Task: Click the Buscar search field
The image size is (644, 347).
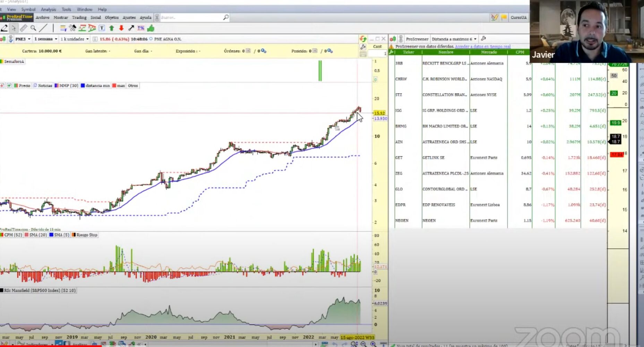Action: point(191,17)
